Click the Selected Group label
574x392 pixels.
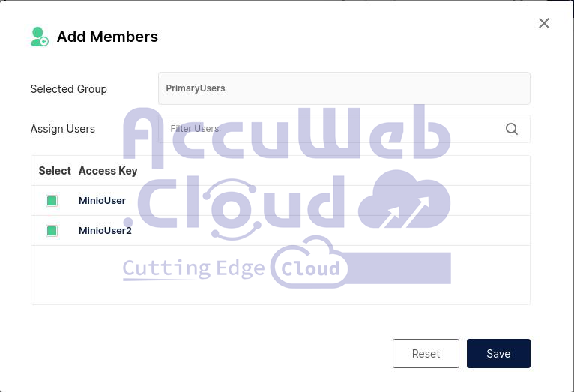(x=68, y=89)
